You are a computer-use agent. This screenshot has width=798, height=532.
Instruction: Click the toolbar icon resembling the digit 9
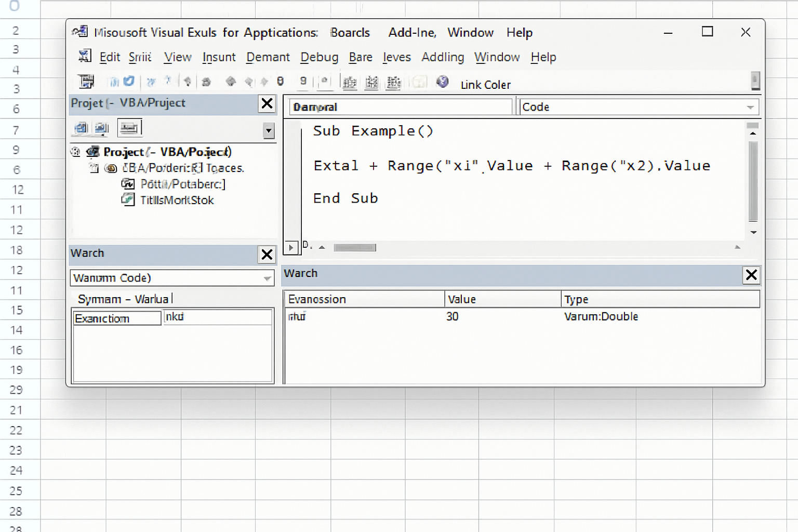pyautogui.click(x=303, y=81)
